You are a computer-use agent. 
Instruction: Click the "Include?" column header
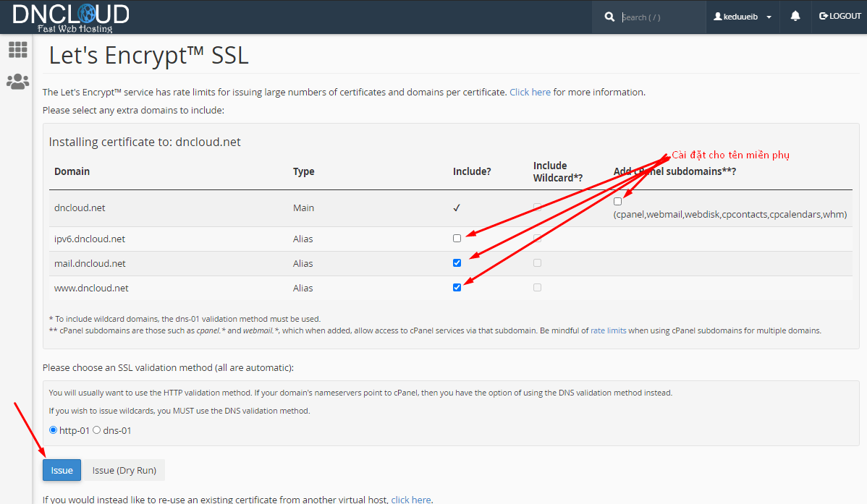click(472, 171)
